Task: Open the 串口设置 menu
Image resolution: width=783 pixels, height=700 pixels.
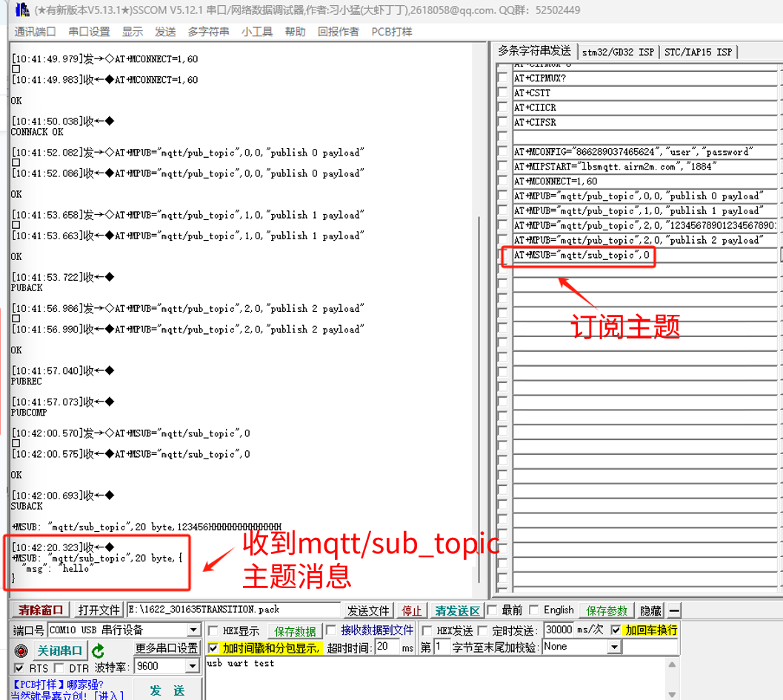Action: coord(89,32)
